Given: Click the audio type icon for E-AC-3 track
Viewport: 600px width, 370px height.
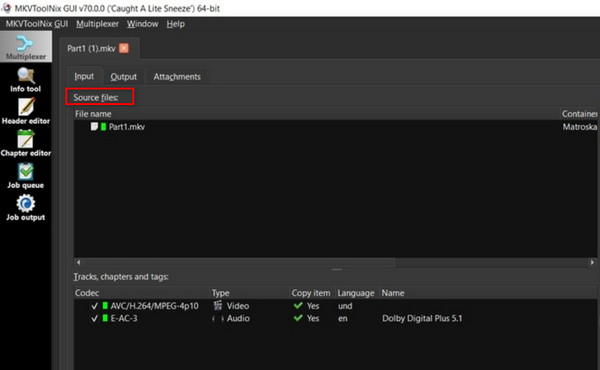Looking at the screenshot, I should tap(218, 318).
